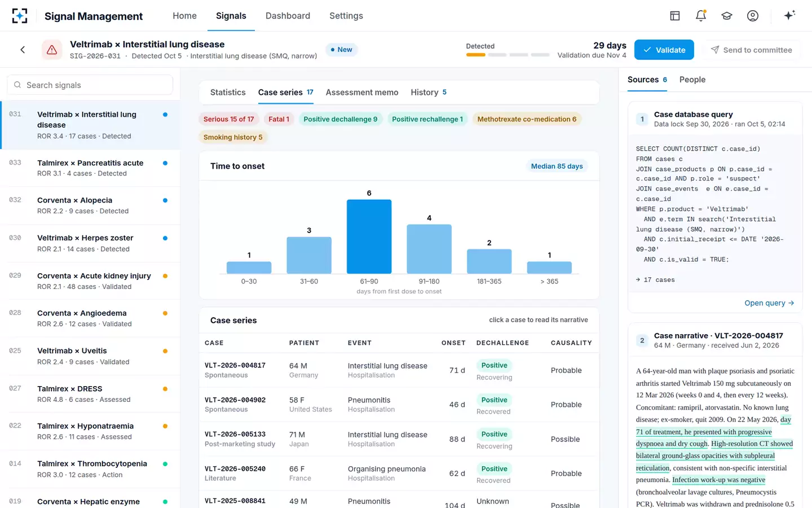Image resolution: width=812 pixels, height=508 pixels.
Task: Follow the Open query link
Action: [769, 303]
